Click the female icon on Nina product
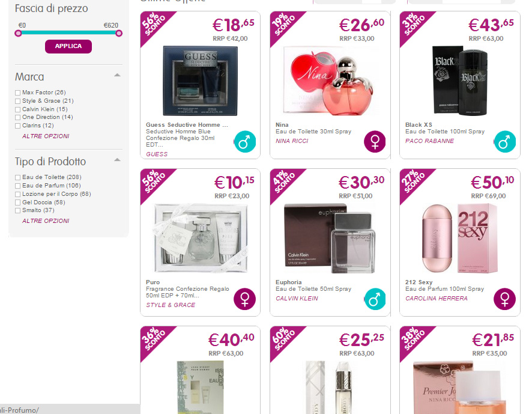Image resolution: width=532 pixels, height=414 pixels. click(375, 142)
